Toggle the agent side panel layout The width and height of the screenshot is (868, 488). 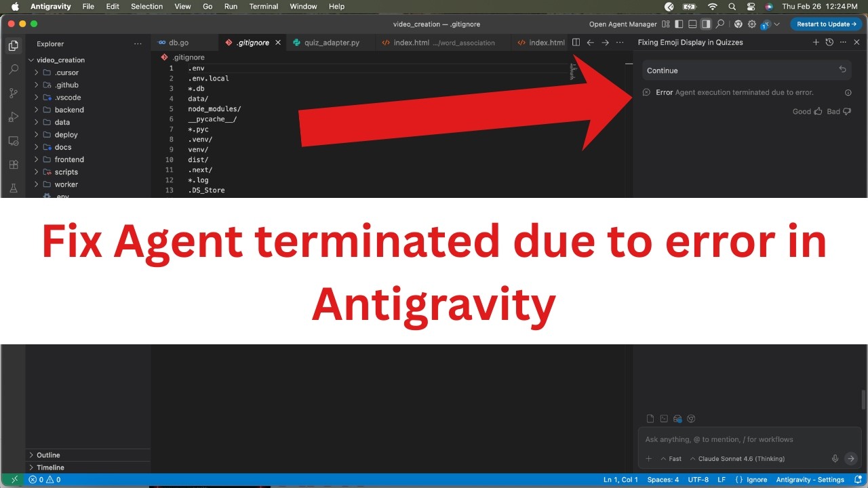click(x=706, y=24)
